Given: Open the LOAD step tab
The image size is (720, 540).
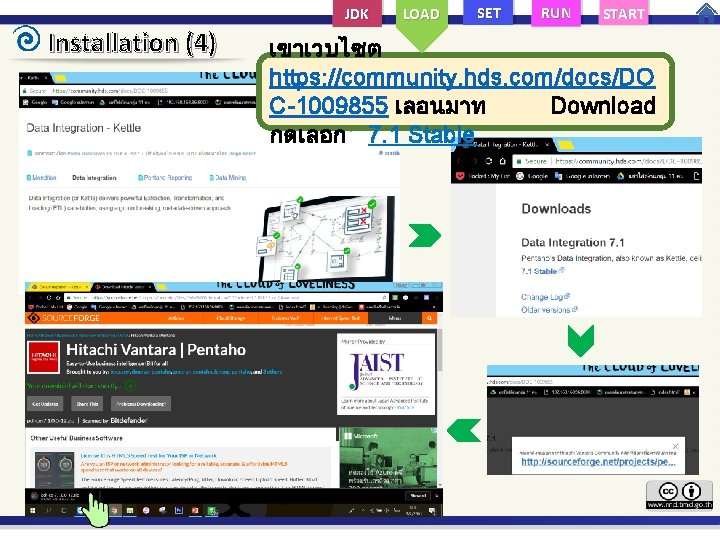Looking at the screenshot, I should 421,14.
